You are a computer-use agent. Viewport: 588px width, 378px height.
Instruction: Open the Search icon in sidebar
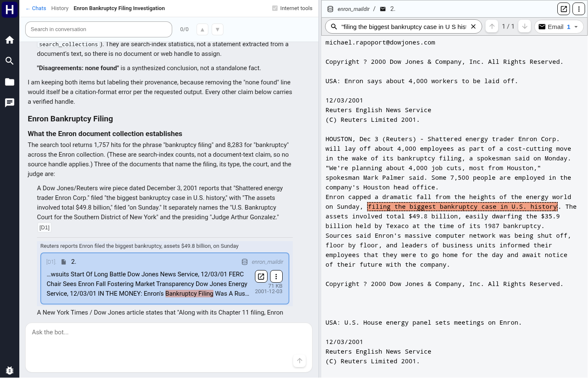point(10,61)
